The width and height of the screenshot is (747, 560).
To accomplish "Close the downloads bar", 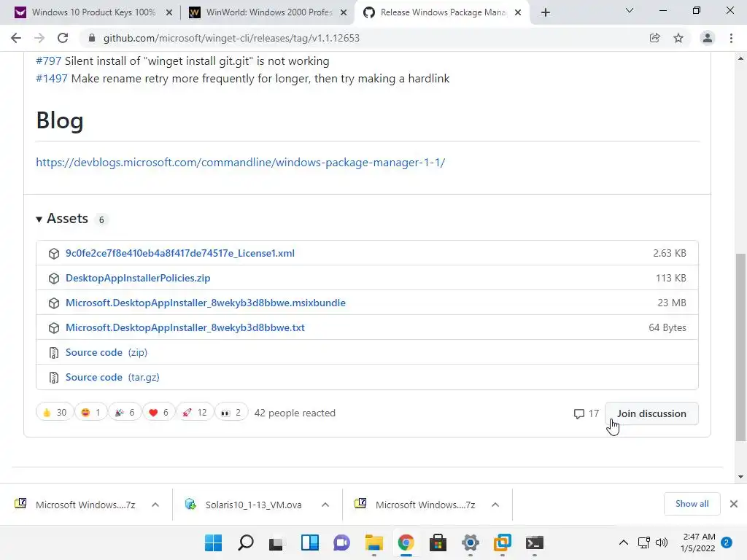I will click(x=734, y=504).
